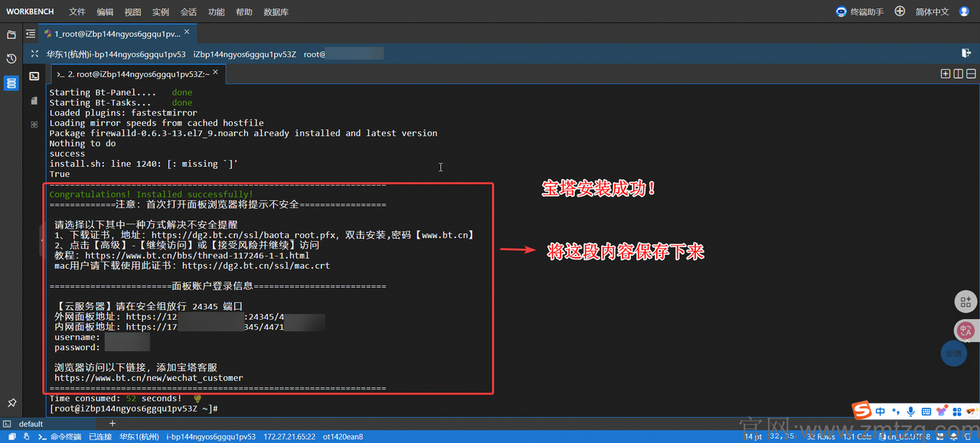Add a new session with plus beside default
Screen dimensions: 980x443
point(113,423)
